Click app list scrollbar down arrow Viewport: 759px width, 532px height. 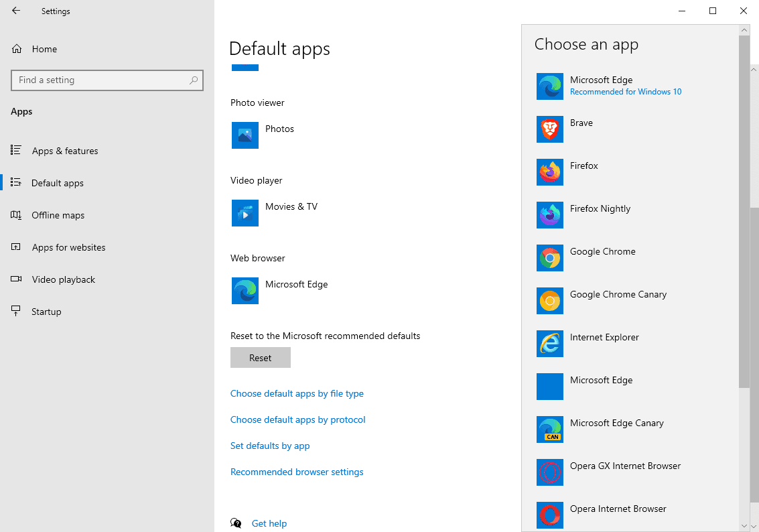(x=744, y=526)
